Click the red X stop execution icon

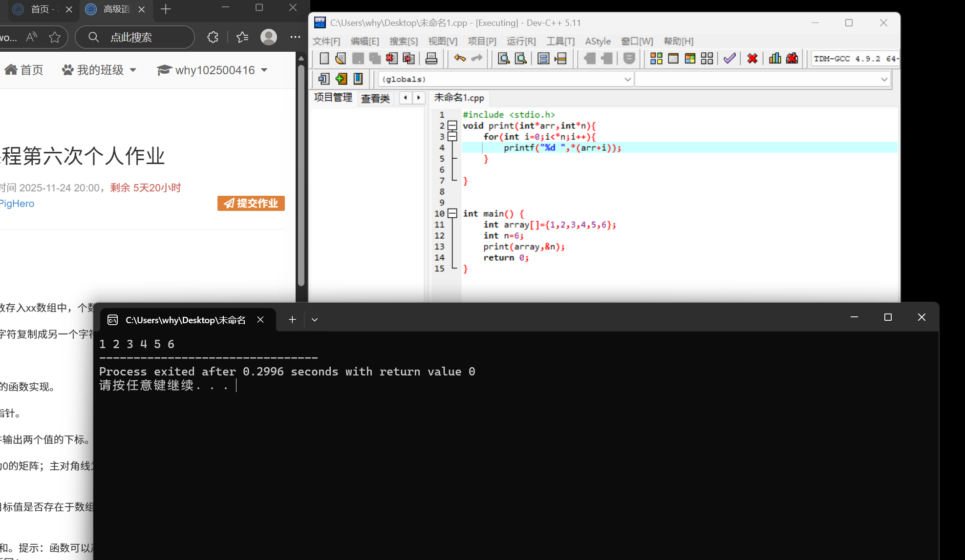click(752, 59)
